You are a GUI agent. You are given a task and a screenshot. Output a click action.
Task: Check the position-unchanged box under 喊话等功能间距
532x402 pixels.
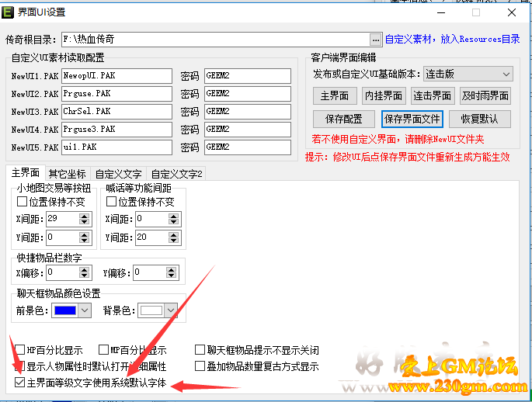111,201
